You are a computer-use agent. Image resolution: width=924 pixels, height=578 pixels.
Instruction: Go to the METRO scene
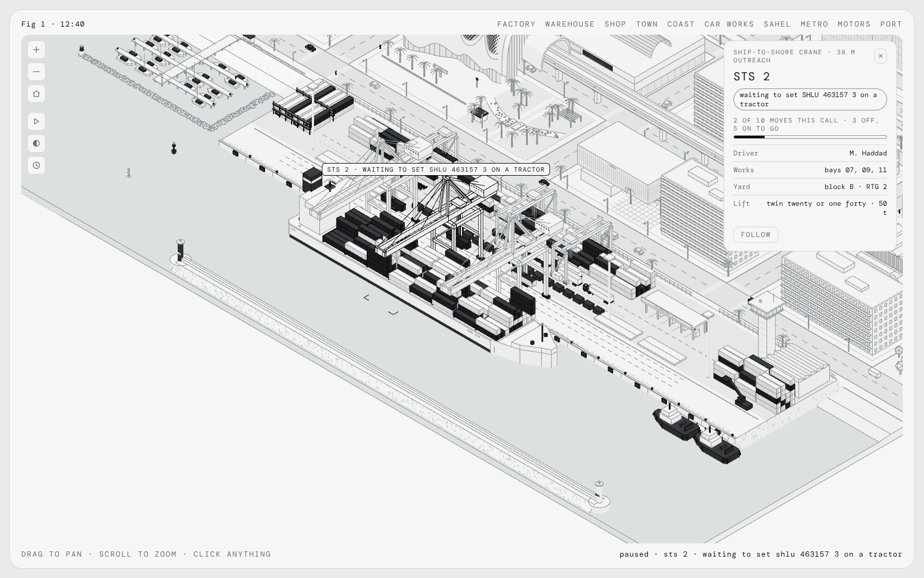pos(814,24)
